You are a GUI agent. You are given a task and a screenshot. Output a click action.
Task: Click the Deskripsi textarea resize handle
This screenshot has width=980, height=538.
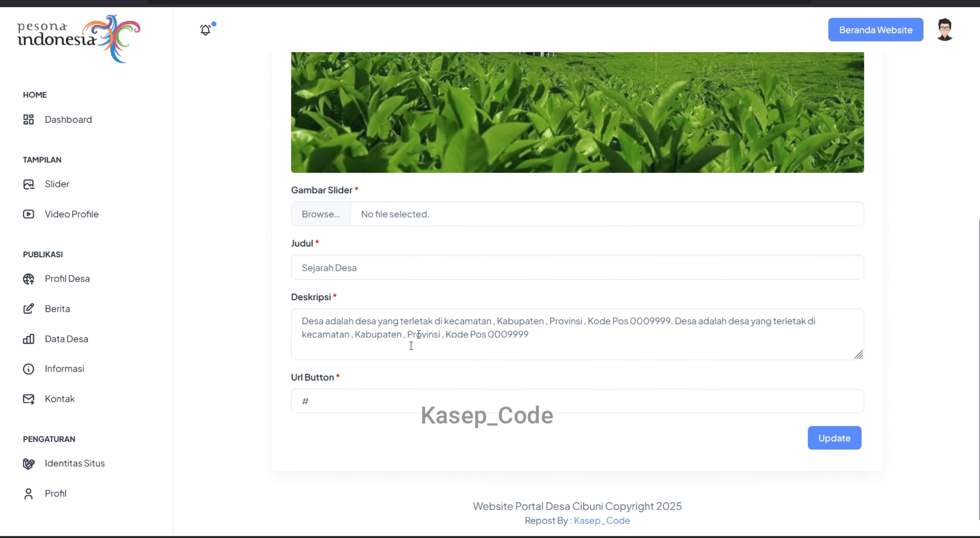click(x=858, y=355)
